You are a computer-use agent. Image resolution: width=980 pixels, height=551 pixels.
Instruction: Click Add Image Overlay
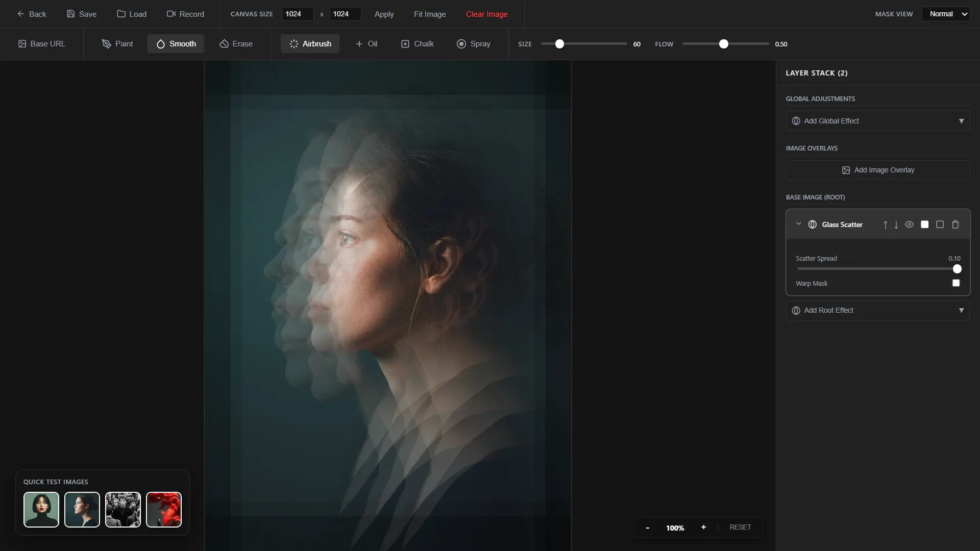[878, 170]
